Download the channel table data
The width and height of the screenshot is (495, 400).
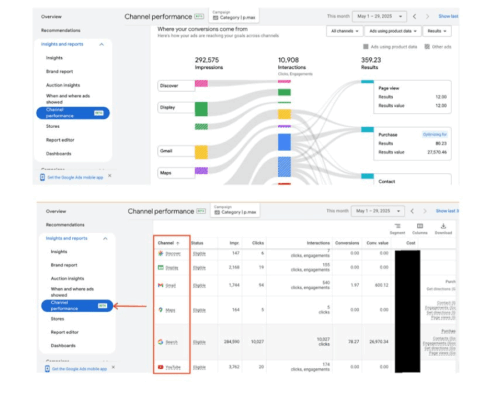tap(443, 229)
